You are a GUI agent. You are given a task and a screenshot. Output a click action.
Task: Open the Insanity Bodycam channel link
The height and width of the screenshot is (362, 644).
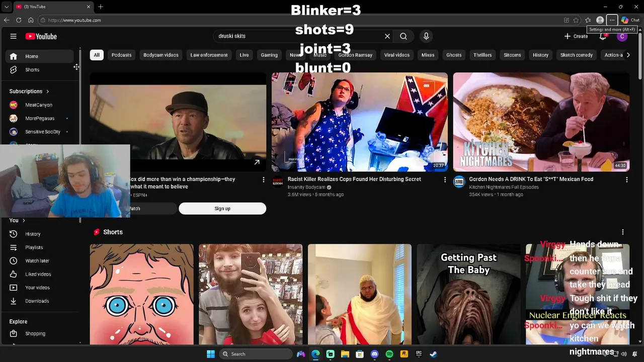tap(306, 187)
